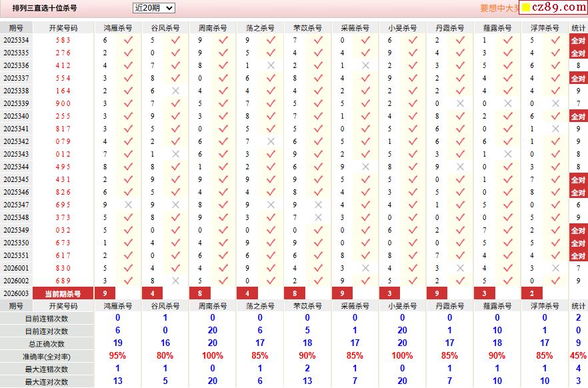Image resolution: width=588 pixels, height=388 pixels.
Task: Click red kill number 9 under 鸿雁杀号
Action: (105, 293)
